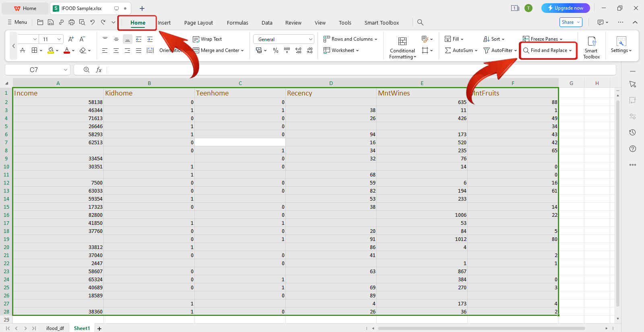
Task: Apply the yellow fill color
Action: [51, 50]
